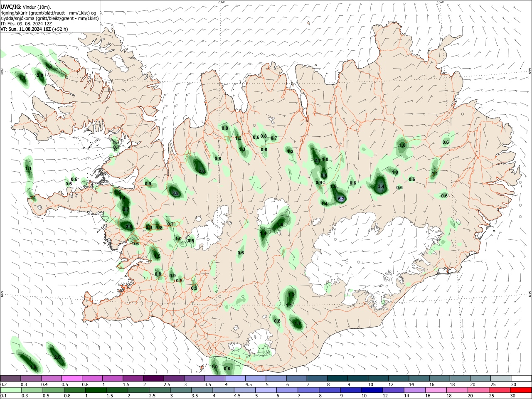Click the 0.4 legend scale label

point(44,384)
